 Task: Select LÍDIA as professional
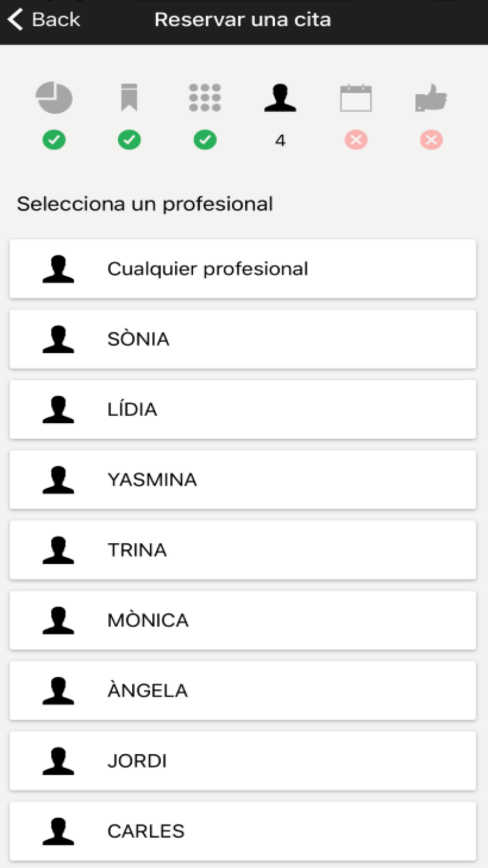tap(243, 409)
